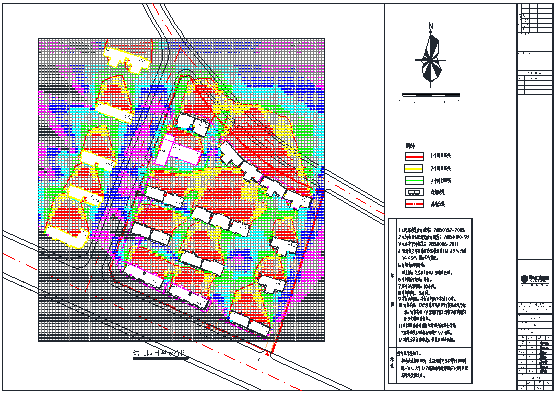Click the underlined drawing title below the map
This screenshot has width=556, height=393.
[160, 354]
